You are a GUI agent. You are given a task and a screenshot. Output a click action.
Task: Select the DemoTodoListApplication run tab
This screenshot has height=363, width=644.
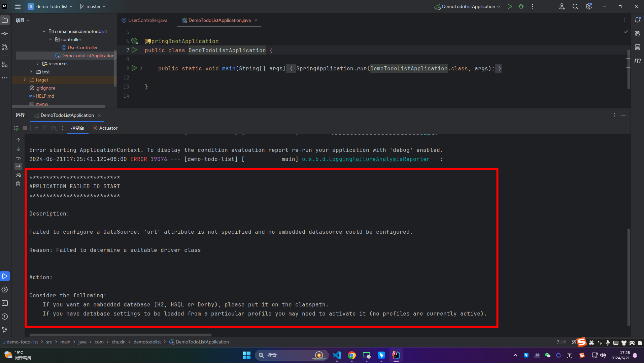click(67, 115)
